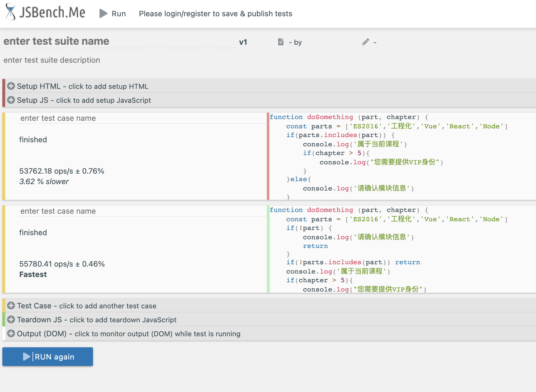Expand Setup HTML section

pos(83,86)
